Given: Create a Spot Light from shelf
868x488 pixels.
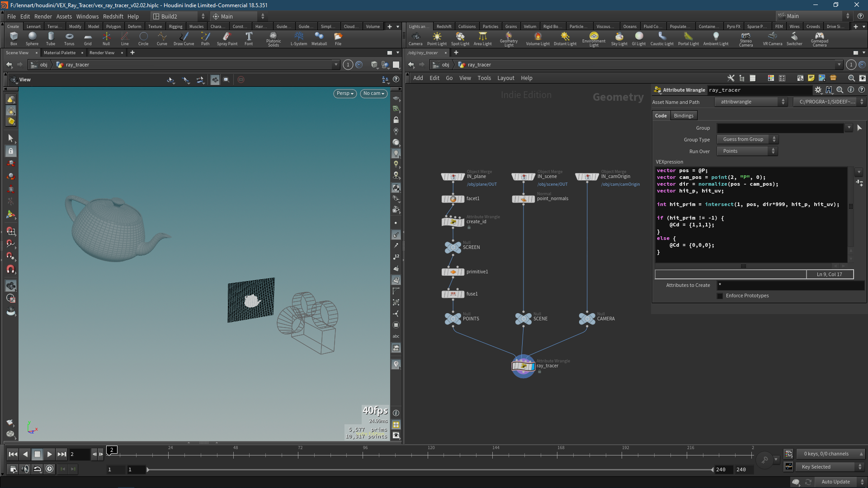Looking at the screenshot, I should (x=460, y=38).
